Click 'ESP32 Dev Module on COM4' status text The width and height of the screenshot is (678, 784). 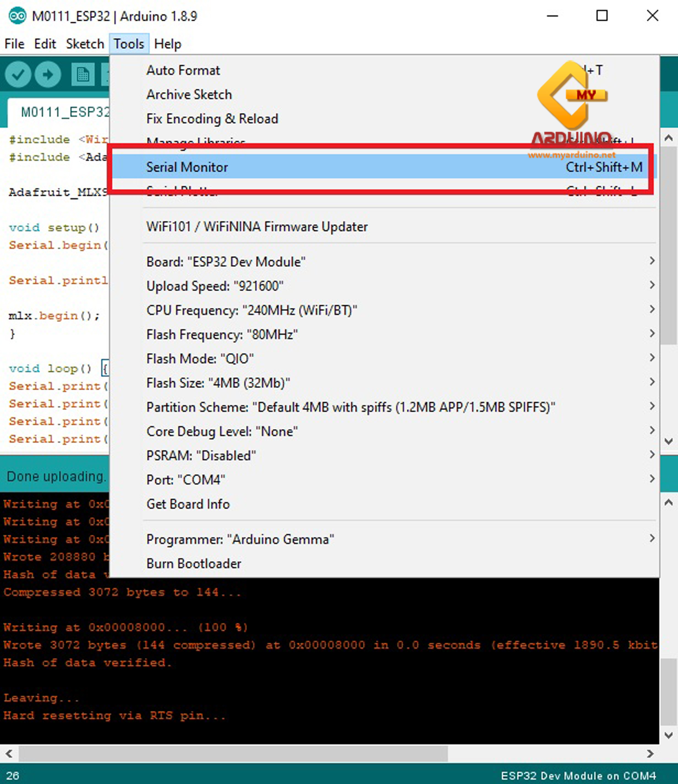pyautogui.click(x=579, y=775)
